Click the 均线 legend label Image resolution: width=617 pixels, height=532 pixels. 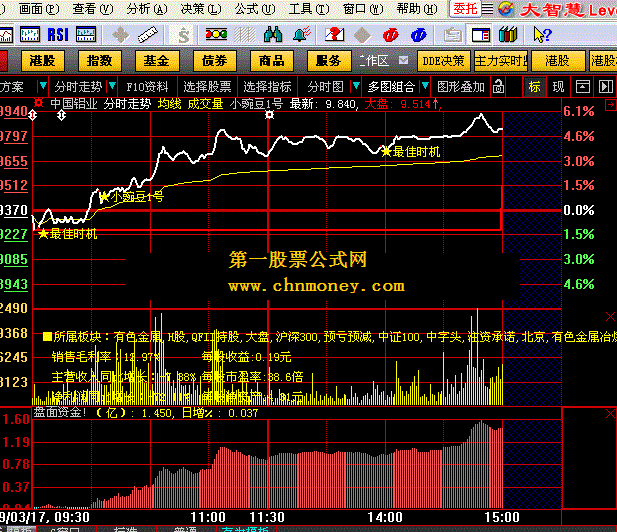[170, 104]
